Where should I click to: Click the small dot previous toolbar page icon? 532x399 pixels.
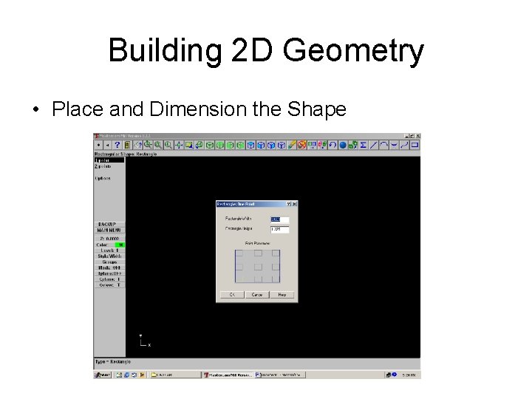click(98, 146)
